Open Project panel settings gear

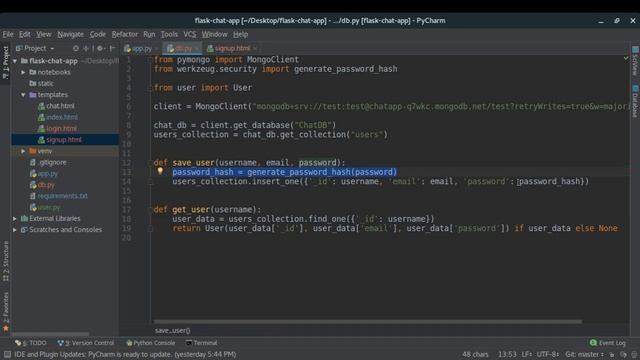point(100,48)
